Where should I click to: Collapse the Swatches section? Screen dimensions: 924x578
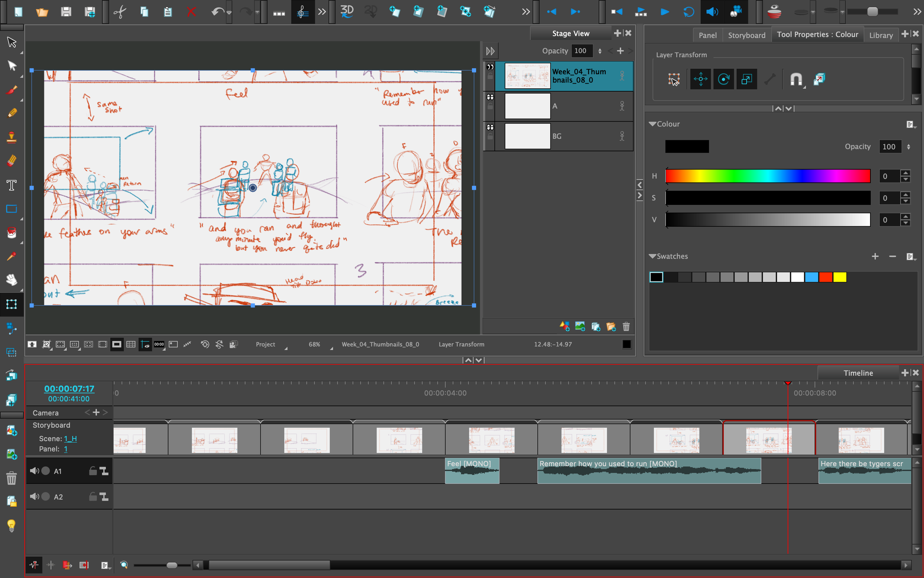pyautogui.click(x=652, y=256)
